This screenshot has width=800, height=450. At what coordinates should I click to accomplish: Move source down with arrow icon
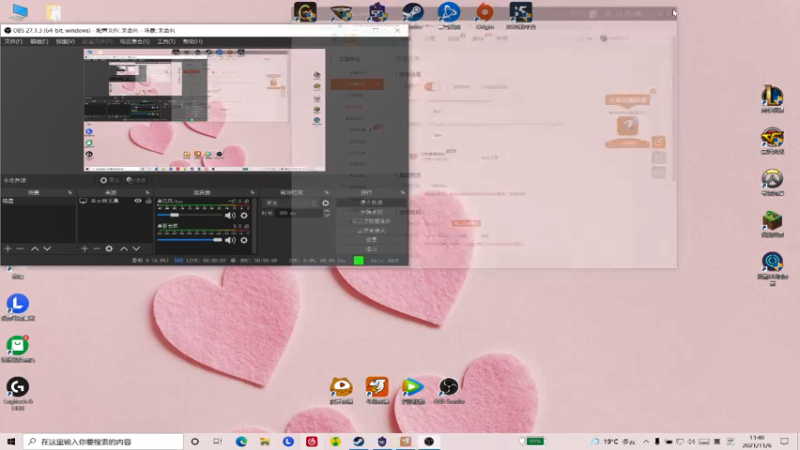[136, 248]
